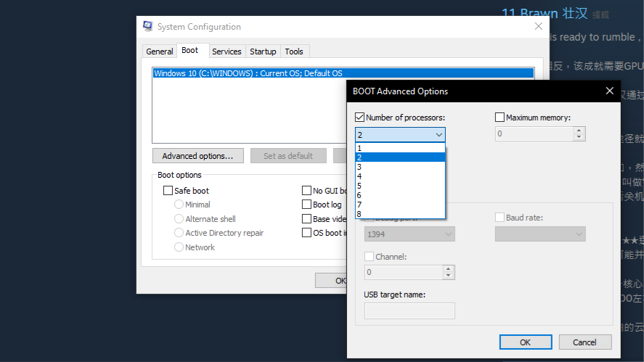Viewport: 644px width, 362px height.
Task: Enable the Boot log checkbox
Action: click(x=307, y=205)
